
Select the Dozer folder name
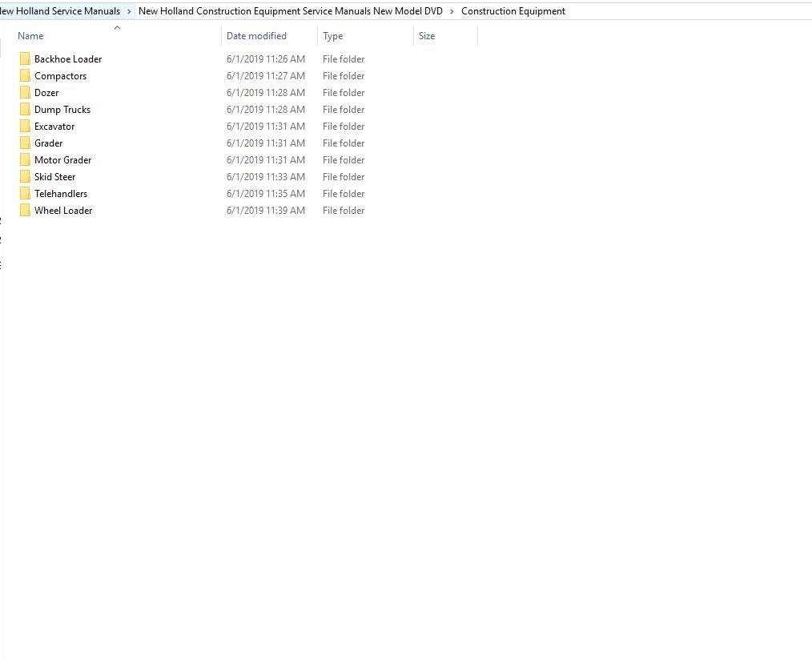coord(46,93)
